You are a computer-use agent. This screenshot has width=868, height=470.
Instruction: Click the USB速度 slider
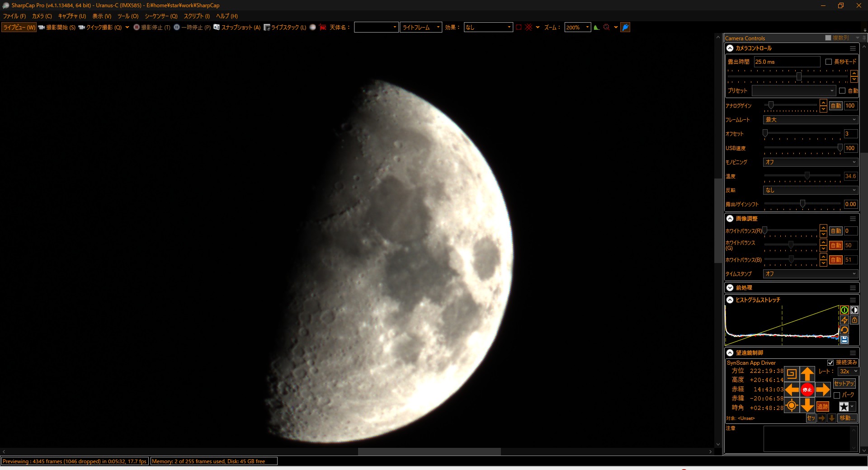[802, 148]
